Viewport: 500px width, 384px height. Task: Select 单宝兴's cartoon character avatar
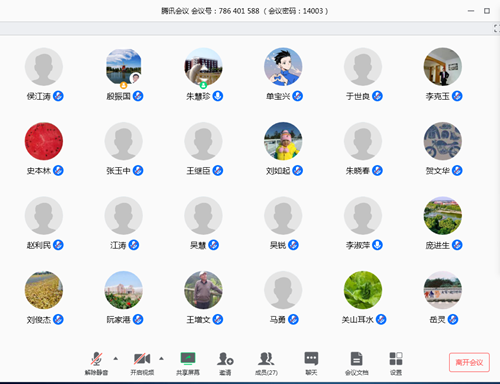tap(283, 67)
